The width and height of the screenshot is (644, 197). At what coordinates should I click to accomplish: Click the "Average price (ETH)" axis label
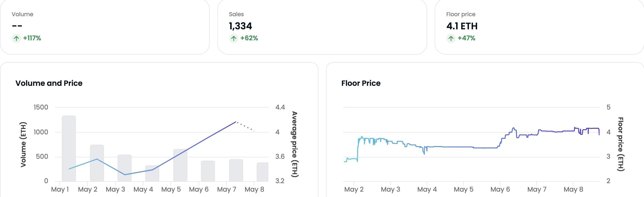point(295,144)
